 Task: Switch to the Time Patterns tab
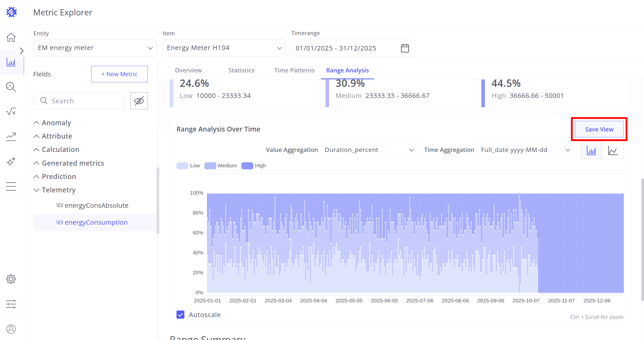pyautogui.click(x=294, y=70)
